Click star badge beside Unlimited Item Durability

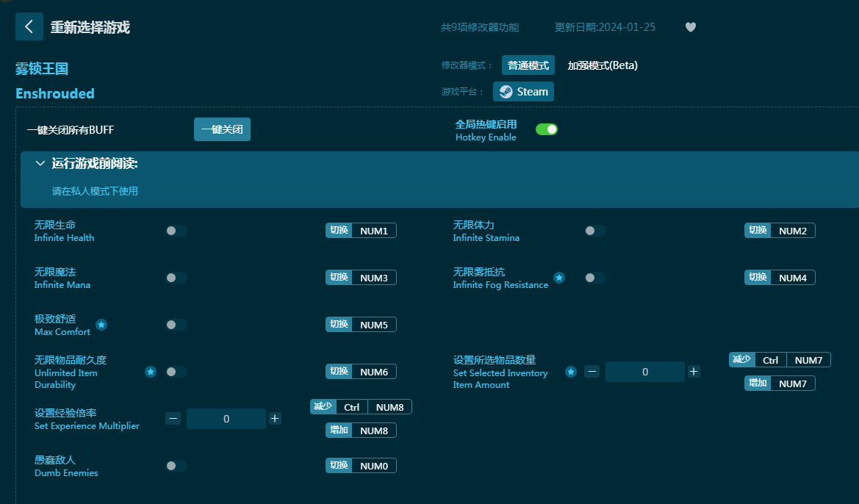tap(151, 372)
